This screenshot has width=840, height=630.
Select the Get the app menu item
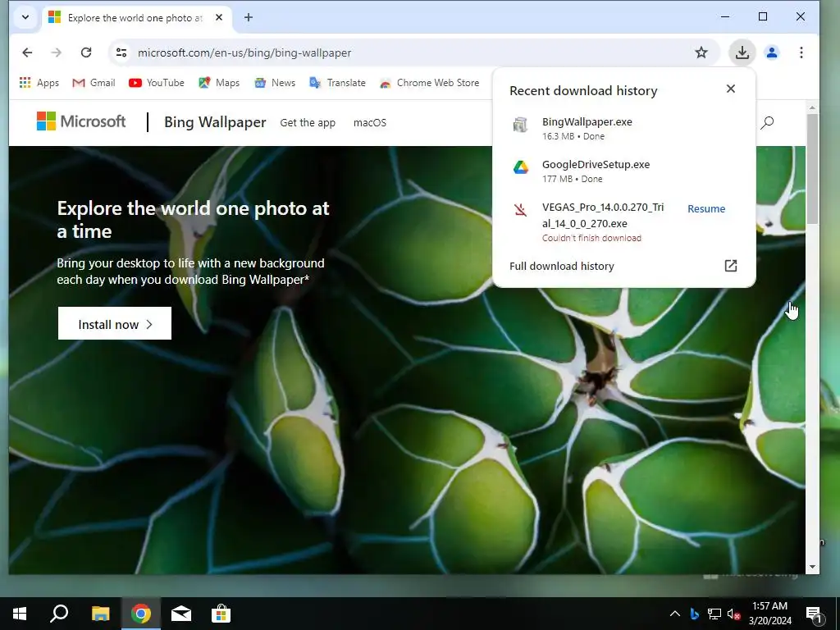[308, 123]
